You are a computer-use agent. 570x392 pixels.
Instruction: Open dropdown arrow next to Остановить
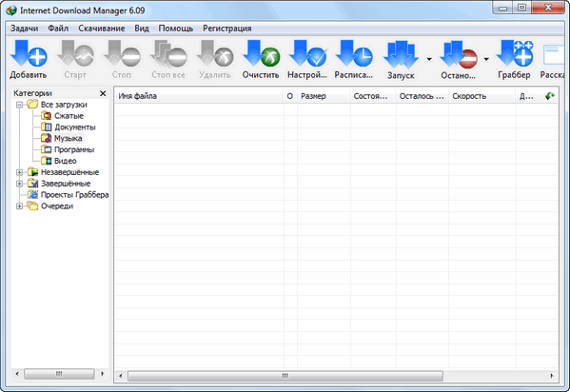point(486,59)
